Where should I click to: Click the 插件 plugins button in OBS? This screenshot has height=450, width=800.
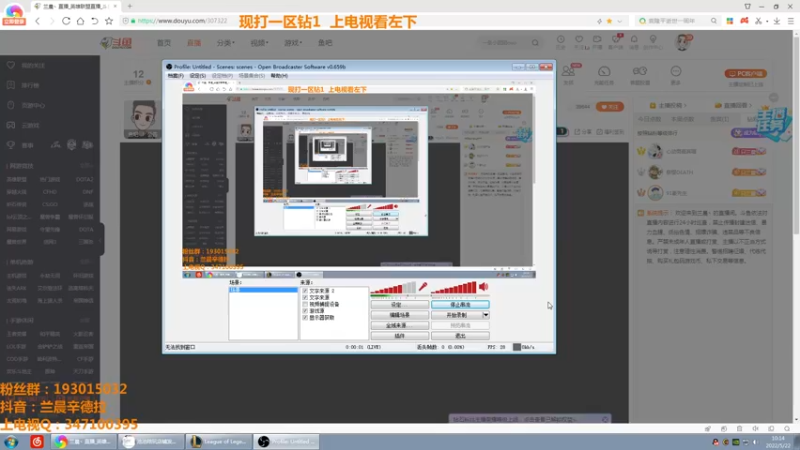[399, 336]
